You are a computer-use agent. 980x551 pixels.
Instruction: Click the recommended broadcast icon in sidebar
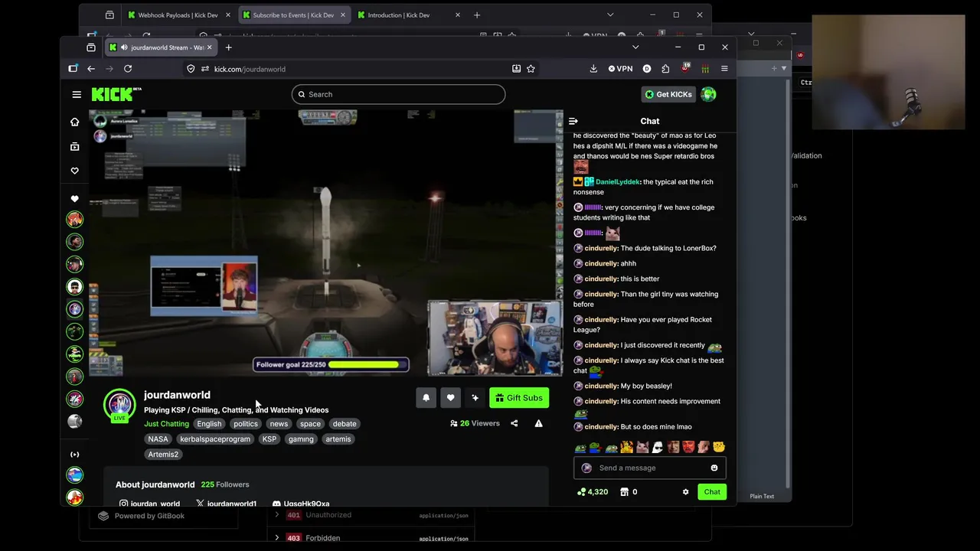click(74, 455)
